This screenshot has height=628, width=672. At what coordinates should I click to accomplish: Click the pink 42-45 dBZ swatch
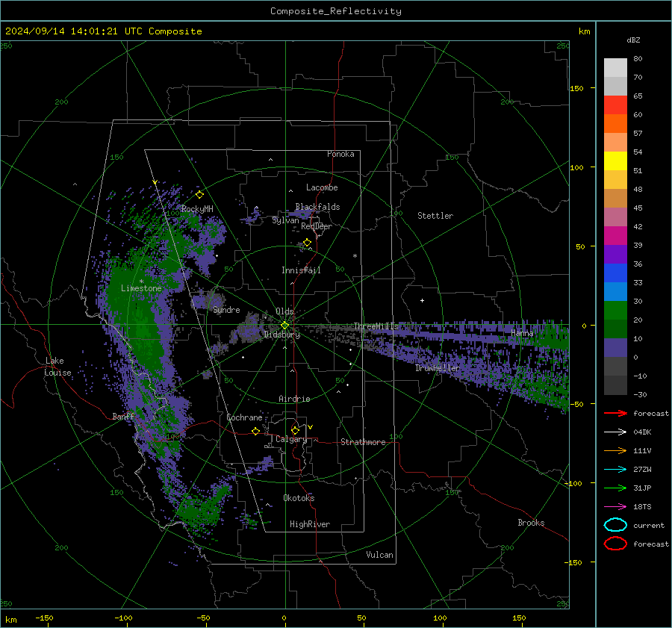tap(615, 217)
